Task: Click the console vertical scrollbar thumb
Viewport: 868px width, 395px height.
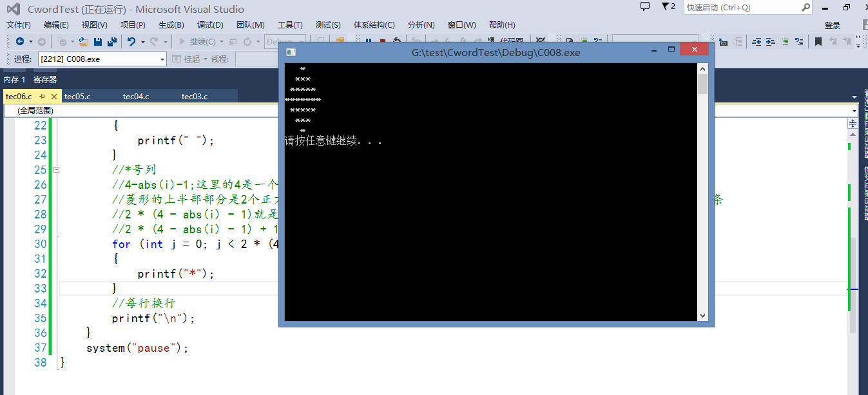Action: coord(702,84)
